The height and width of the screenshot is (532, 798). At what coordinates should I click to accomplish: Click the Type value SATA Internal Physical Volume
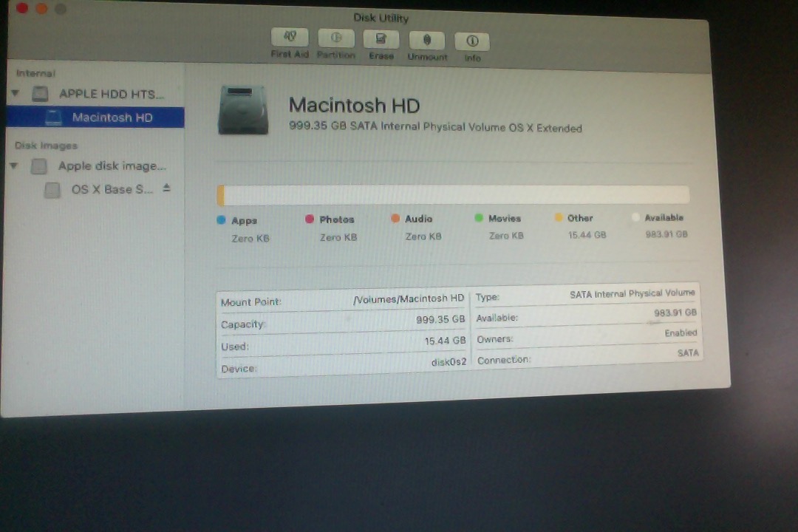(x=632, y=294)
